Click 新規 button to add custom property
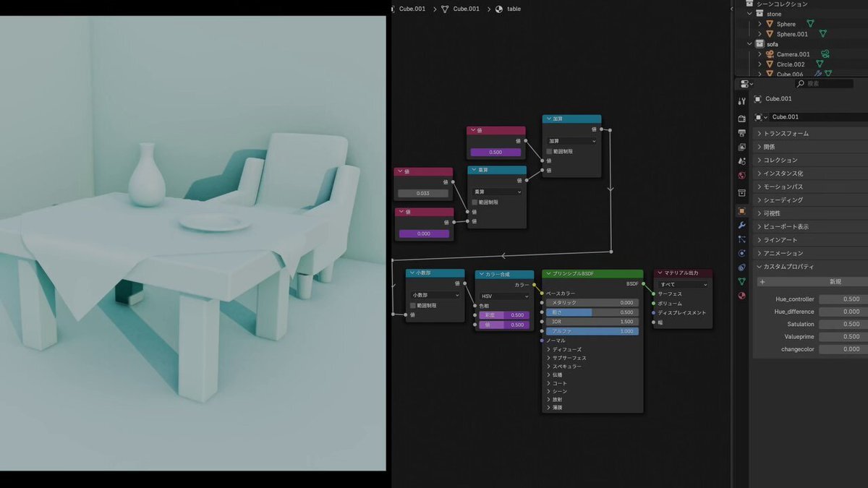 (x=835, y=282)
